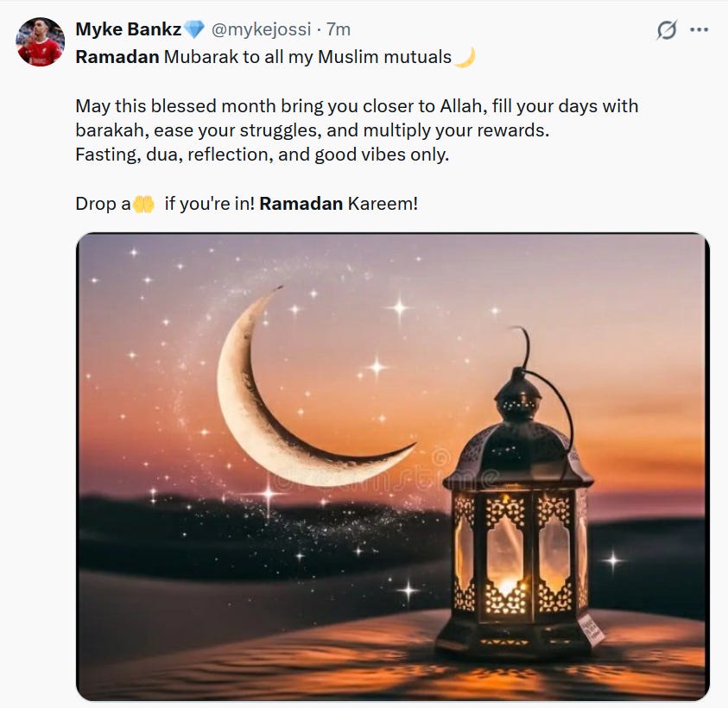Click the Grok explain-post icon
This screenshot has height=708, width=728.
667,30
